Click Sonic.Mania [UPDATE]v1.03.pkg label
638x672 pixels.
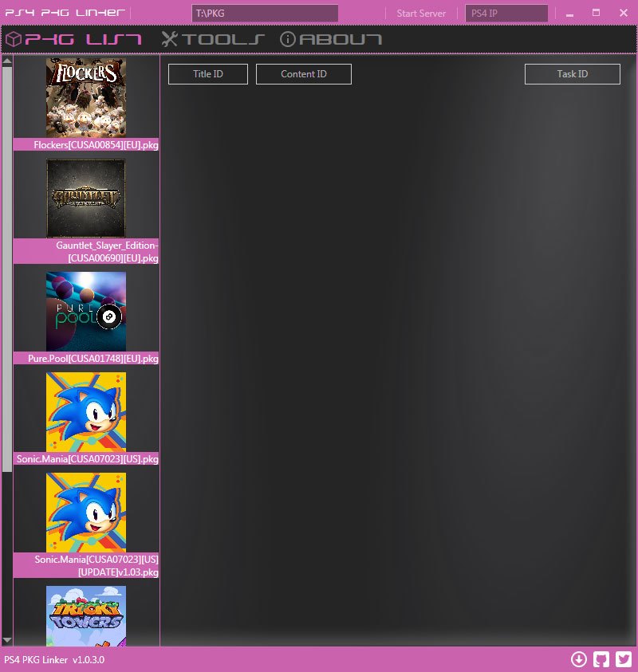point(86,566)
